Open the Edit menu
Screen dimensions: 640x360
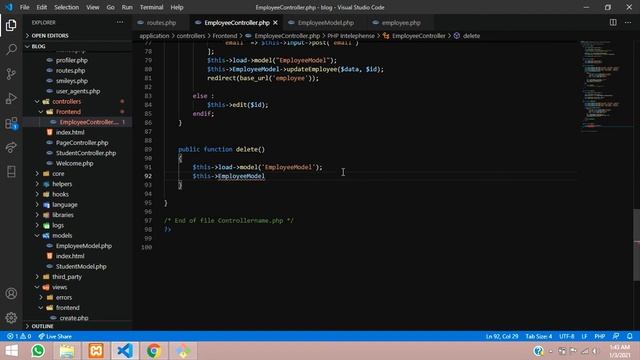pyautogui.click(x=42, y=7)
